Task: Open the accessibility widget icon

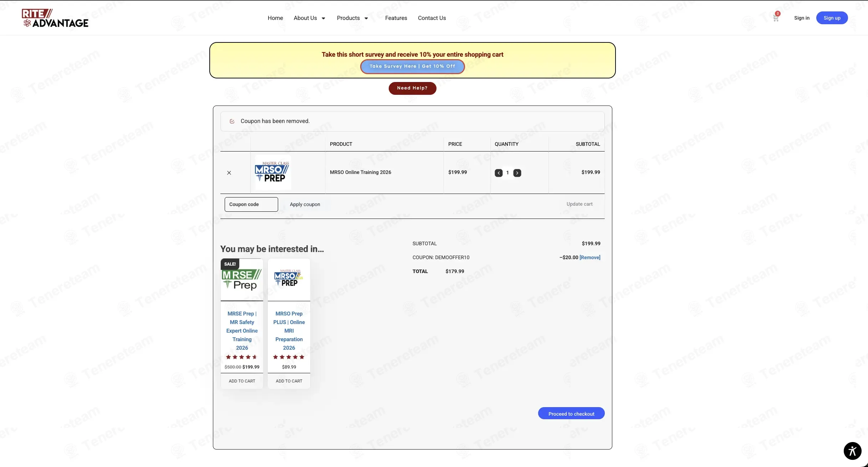Action: pyautogui.click(x=852, y=451)
